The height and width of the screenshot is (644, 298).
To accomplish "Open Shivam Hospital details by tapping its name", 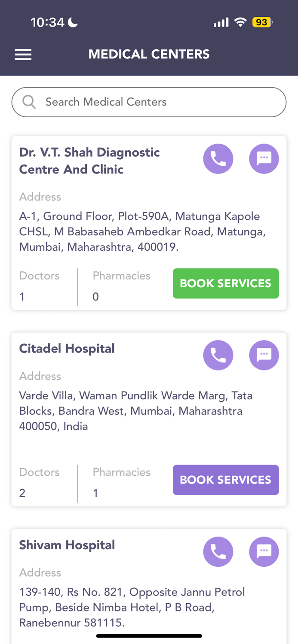I will [x=67, y=545].
